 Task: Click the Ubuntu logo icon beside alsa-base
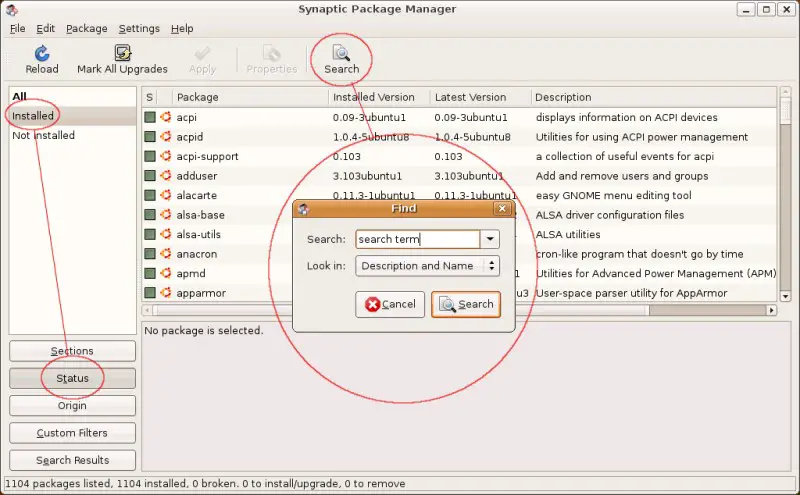point(165,215)
